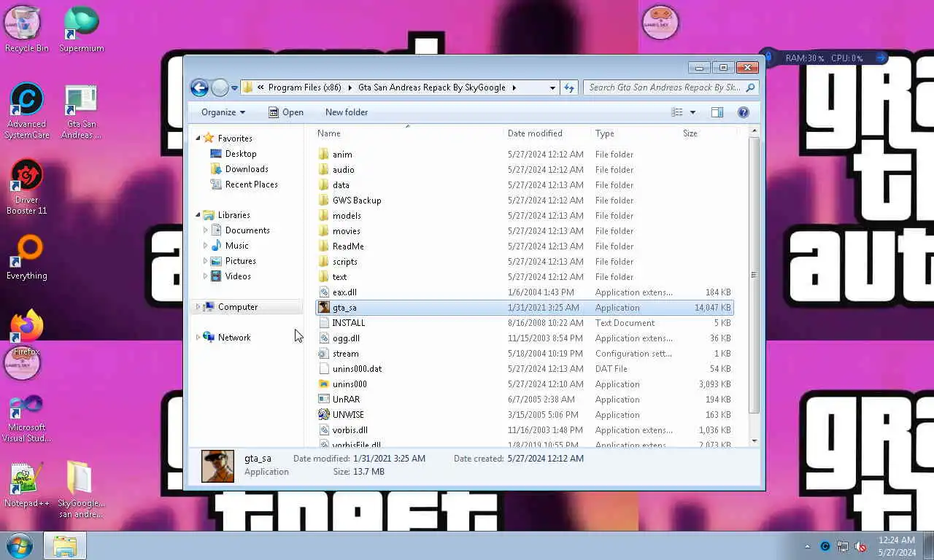
Task: Open Advanced SystemCare desktop shortcut
Action: click(x=26, y=111)
